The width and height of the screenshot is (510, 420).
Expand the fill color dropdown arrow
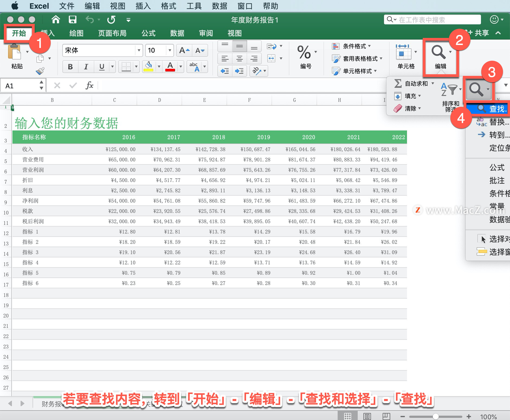click(159, 67)
